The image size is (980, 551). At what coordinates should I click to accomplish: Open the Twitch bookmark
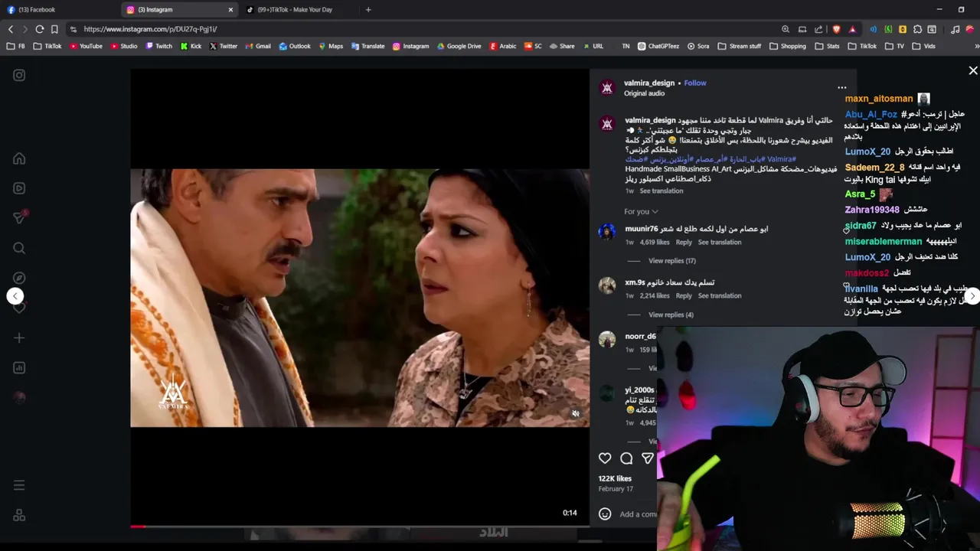coord(158,46)
